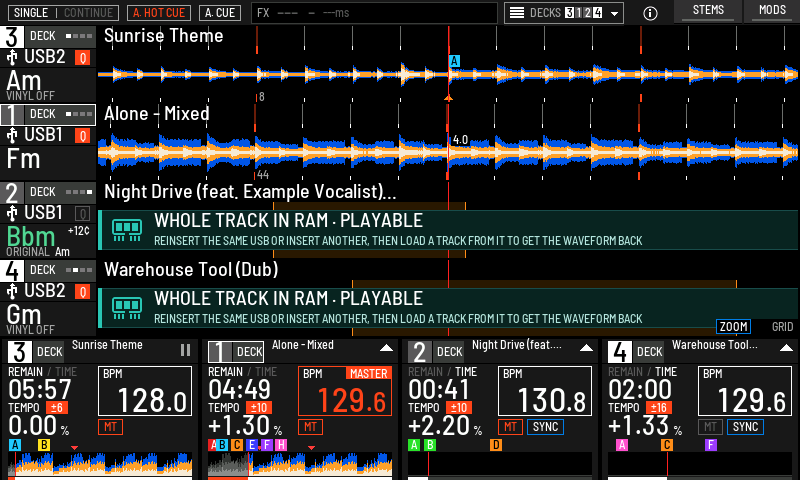Click the GRID button
800x480 pixels.
pyautogui.click(x=782, y=326)
